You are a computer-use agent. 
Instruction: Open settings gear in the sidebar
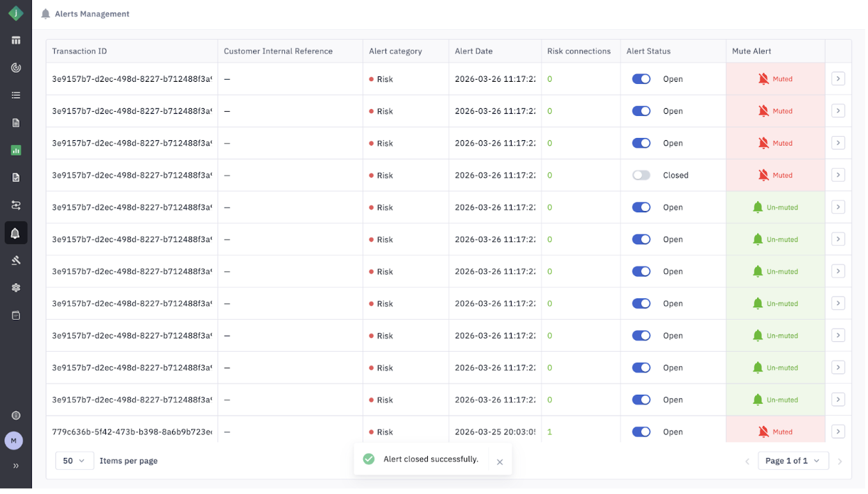[15, 288]
